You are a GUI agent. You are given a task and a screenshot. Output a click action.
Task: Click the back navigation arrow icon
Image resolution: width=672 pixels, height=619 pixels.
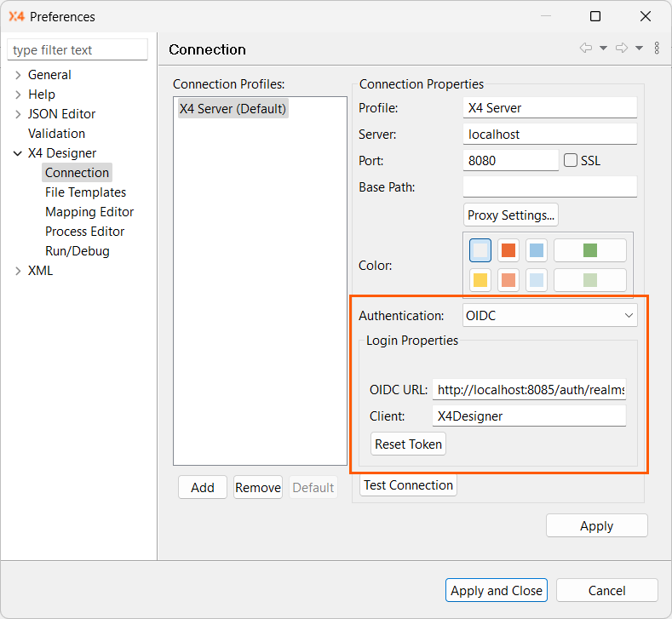[x=586, y=49]
